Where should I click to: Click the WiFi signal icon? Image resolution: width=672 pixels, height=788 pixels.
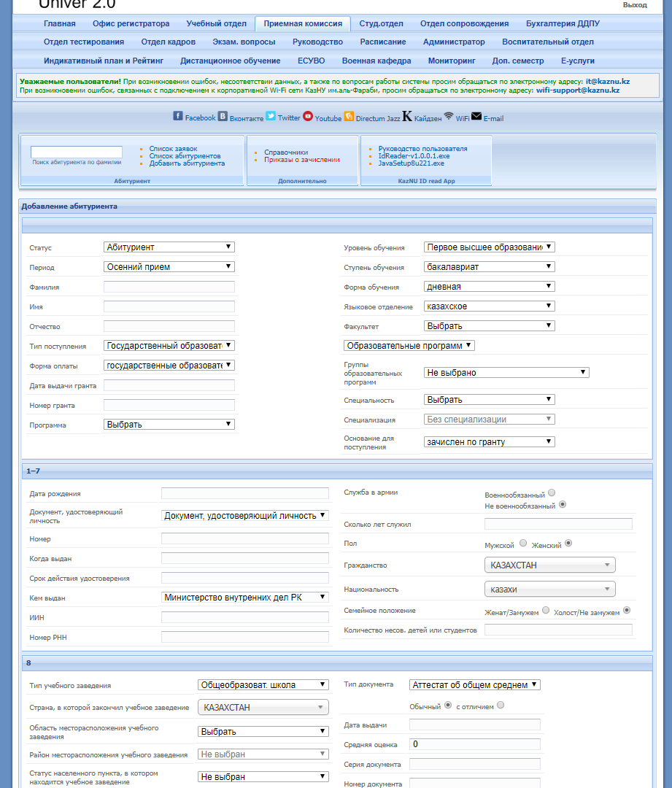tap(449, 116)
